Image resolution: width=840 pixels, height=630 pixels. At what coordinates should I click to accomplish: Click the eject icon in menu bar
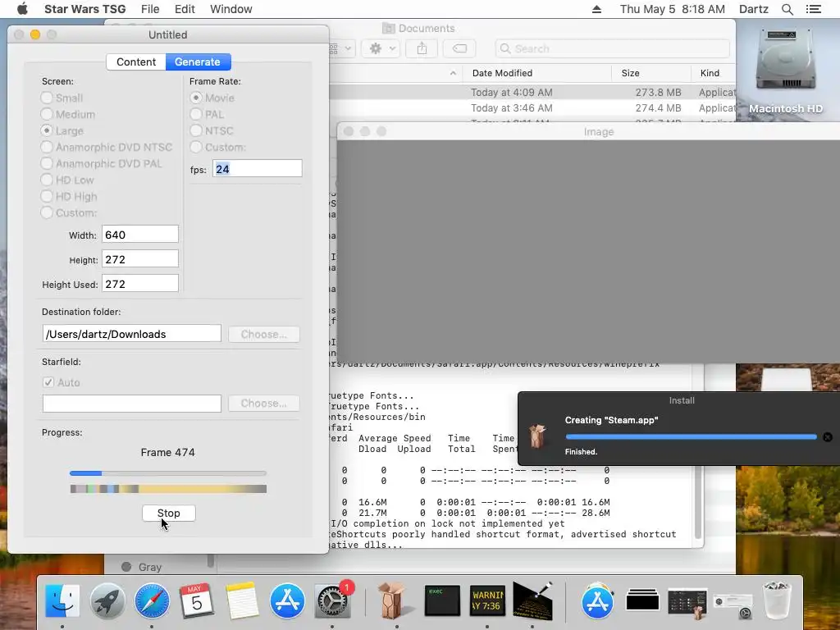tap(596, 9)
